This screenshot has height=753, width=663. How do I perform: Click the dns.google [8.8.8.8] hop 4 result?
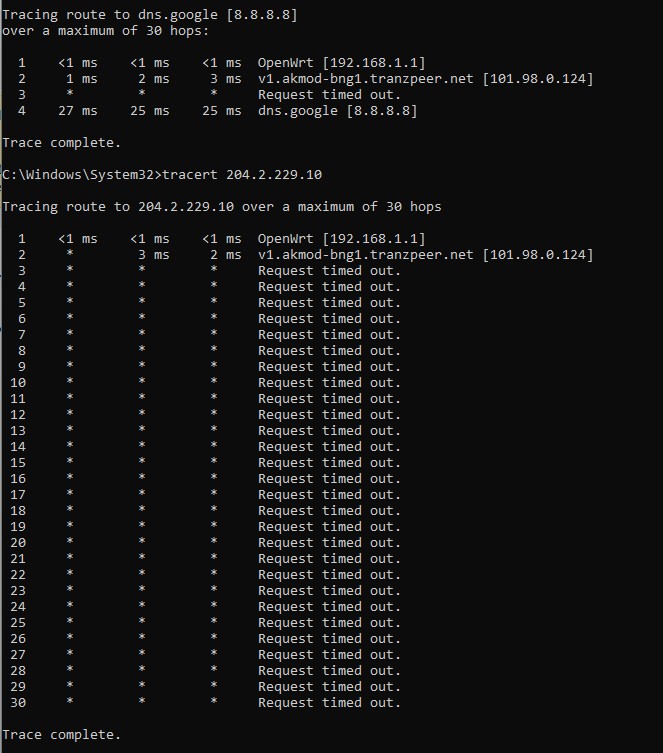[x=337, y=110]
